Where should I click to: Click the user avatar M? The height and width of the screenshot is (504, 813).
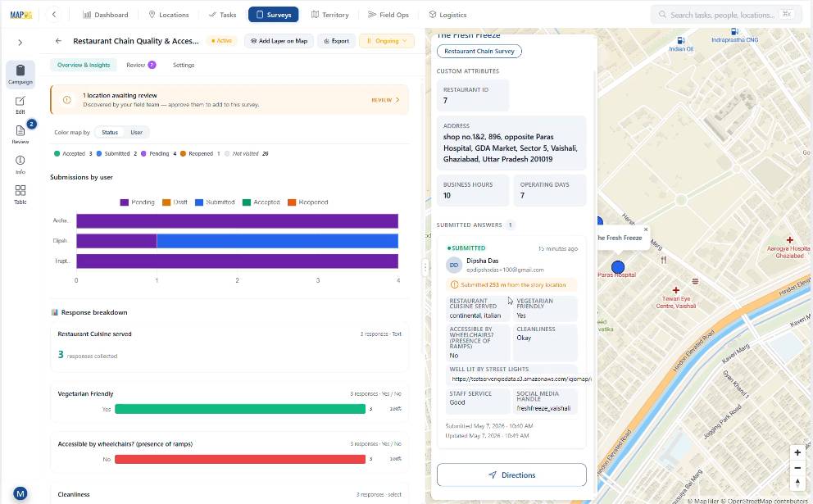point(20,493)
